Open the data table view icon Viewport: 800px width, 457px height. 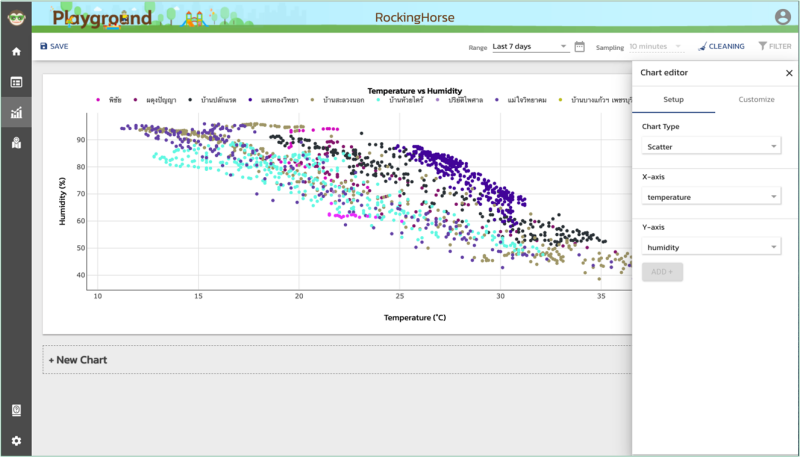16,82
